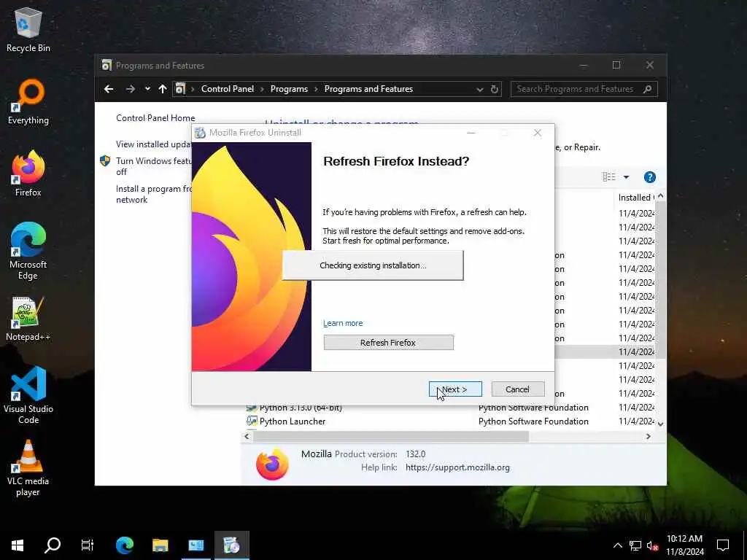747x560 pixels.
Task: Click the support.mozilla.org help link
Action: (457, 467)
